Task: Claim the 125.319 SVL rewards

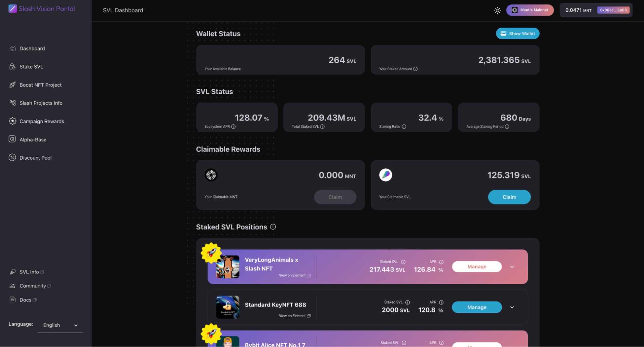Action: pos(509,197)
